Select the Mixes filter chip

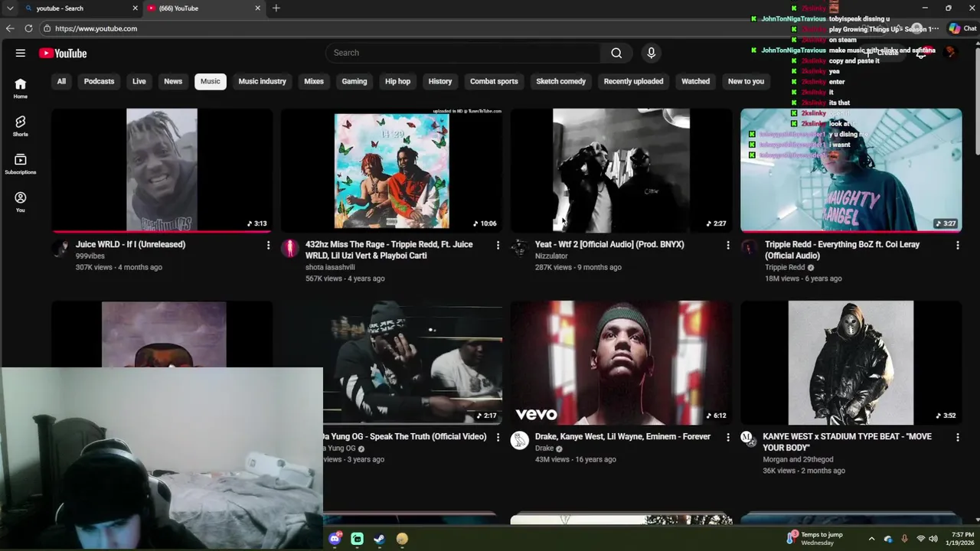tap(314, 81)
